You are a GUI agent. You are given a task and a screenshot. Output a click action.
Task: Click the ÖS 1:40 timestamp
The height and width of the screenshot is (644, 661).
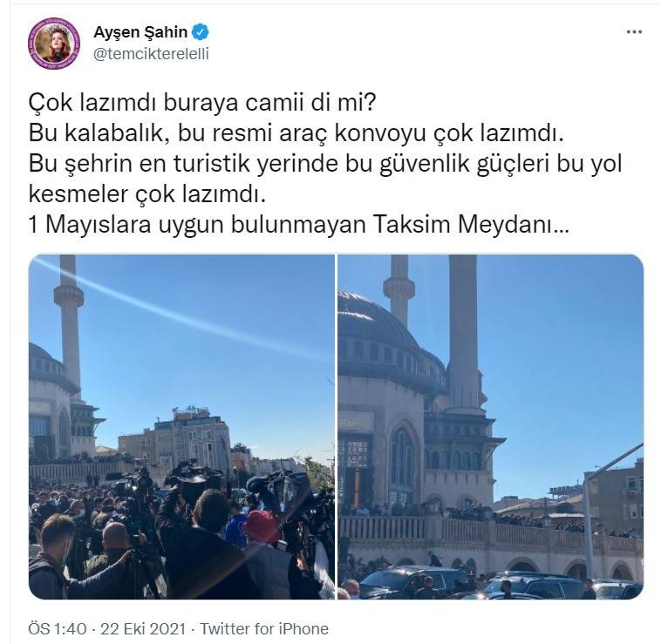58,628
